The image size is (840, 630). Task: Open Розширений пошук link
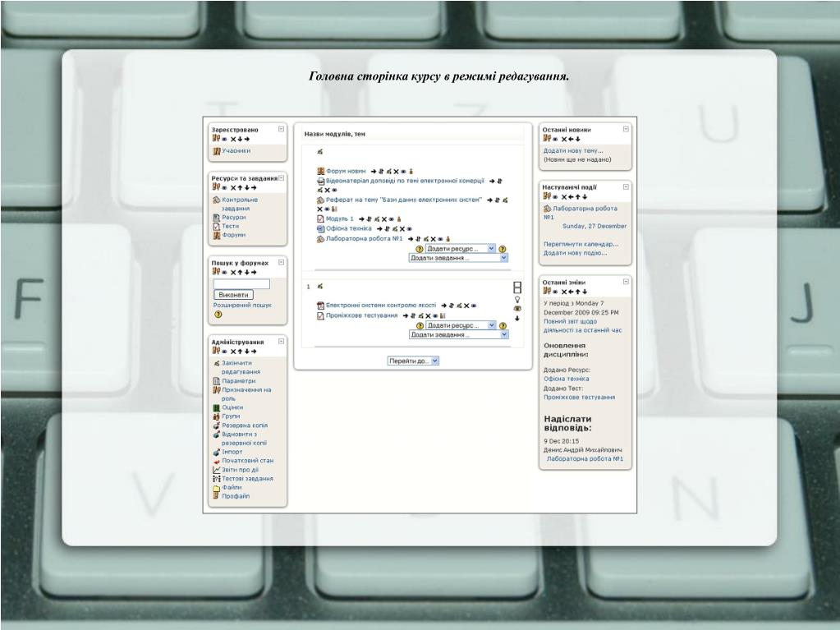point(242,305)
